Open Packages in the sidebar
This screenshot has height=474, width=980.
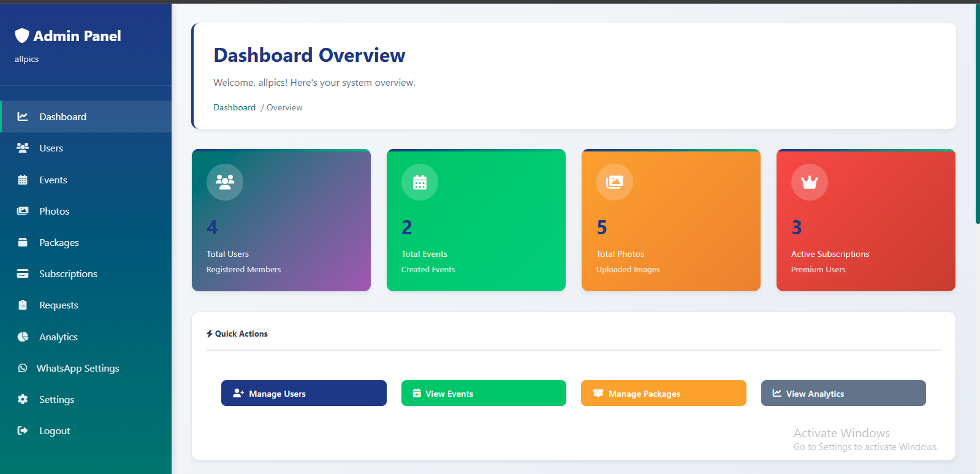pyautogui.click(x=59, y=242)
